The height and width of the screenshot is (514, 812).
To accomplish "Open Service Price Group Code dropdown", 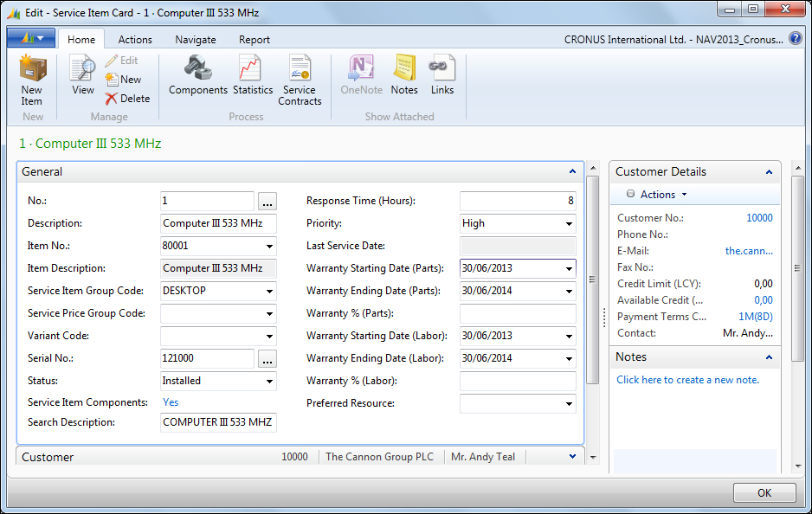I will coord(269,314).
